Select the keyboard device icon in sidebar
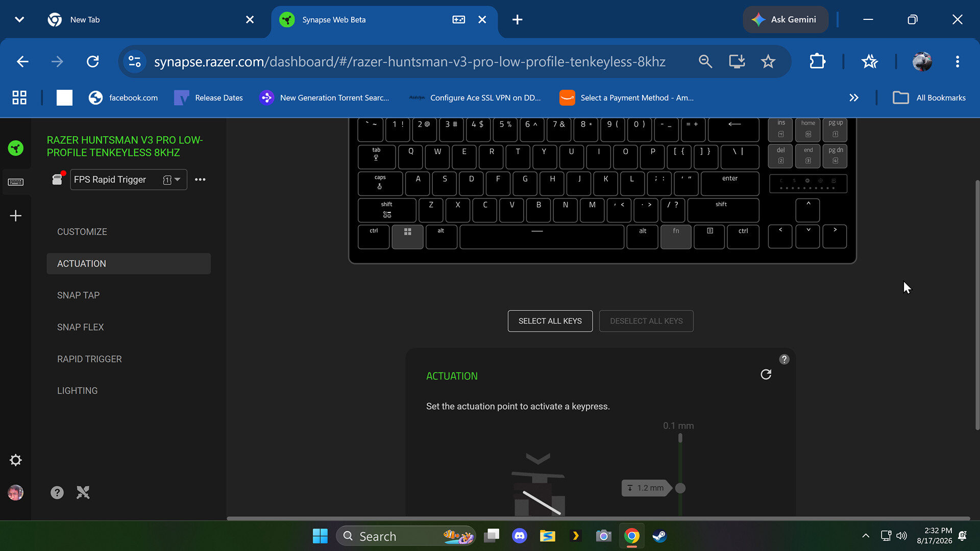This screenshot has width=980, height=551. [16, 182]
